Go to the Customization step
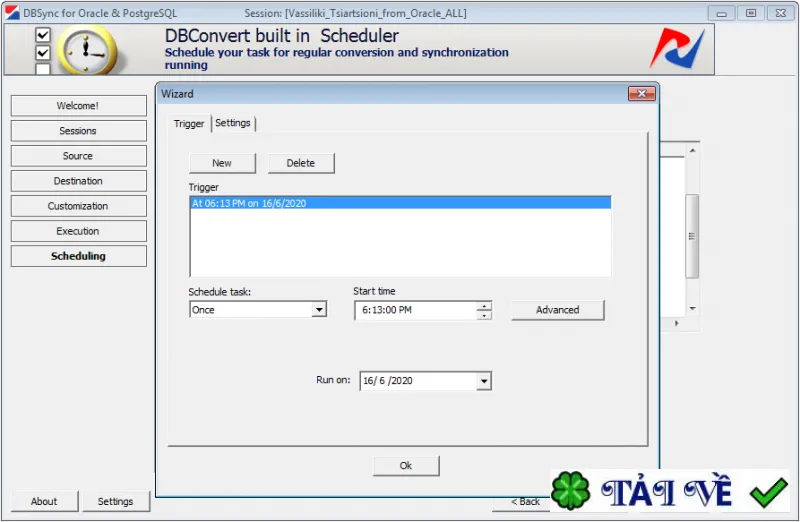800x522 pixels. (79, 206)
